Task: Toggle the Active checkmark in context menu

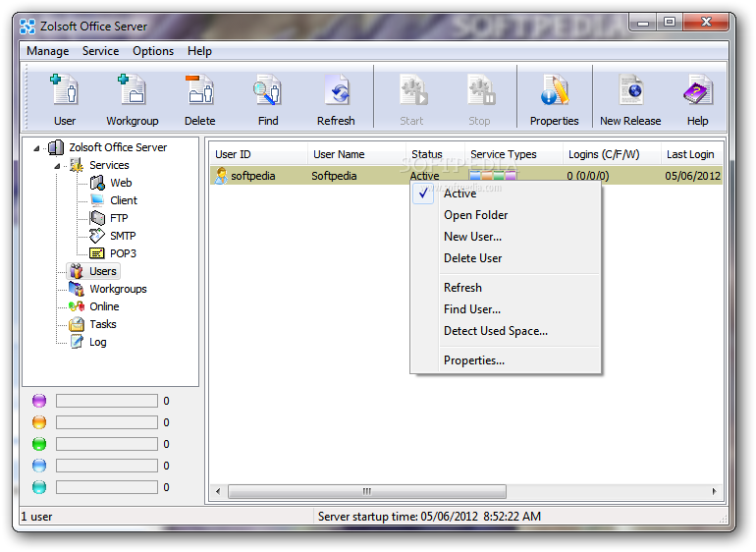Action: [423, 193]
